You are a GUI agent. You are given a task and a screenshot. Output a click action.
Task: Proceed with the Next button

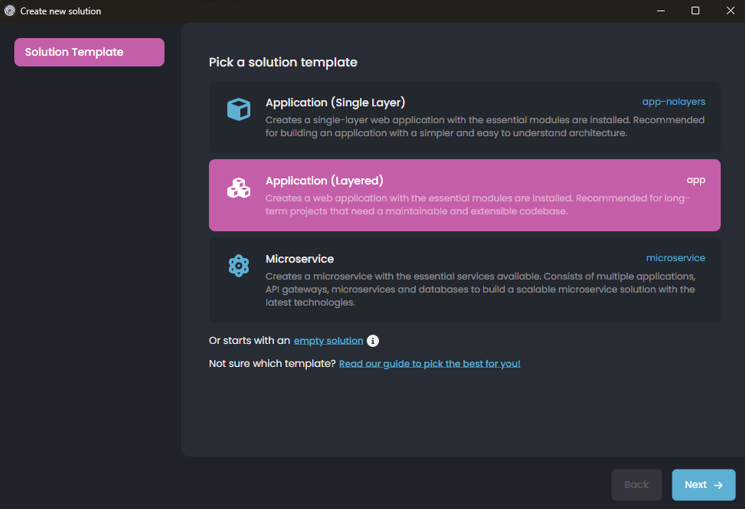(x=703, y=485)
